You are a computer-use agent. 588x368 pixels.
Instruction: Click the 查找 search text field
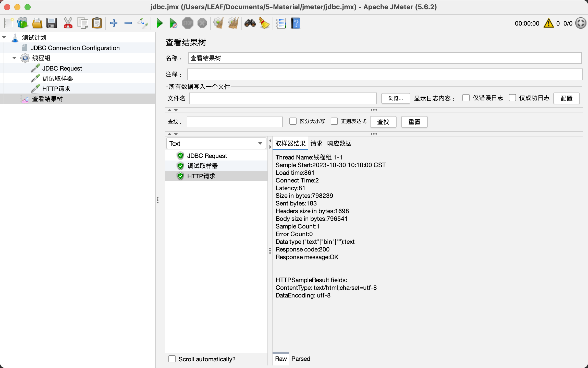pos(235,122)
